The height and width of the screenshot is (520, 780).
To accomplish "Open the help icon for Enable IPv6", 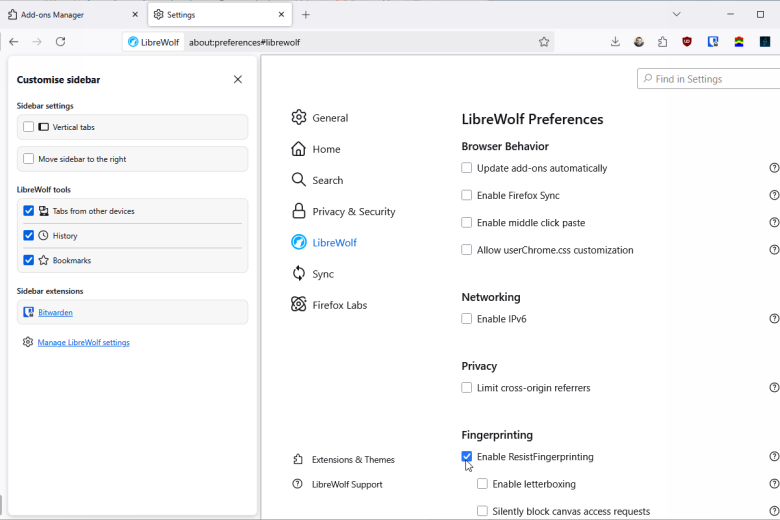I will [x=774, y=318].
